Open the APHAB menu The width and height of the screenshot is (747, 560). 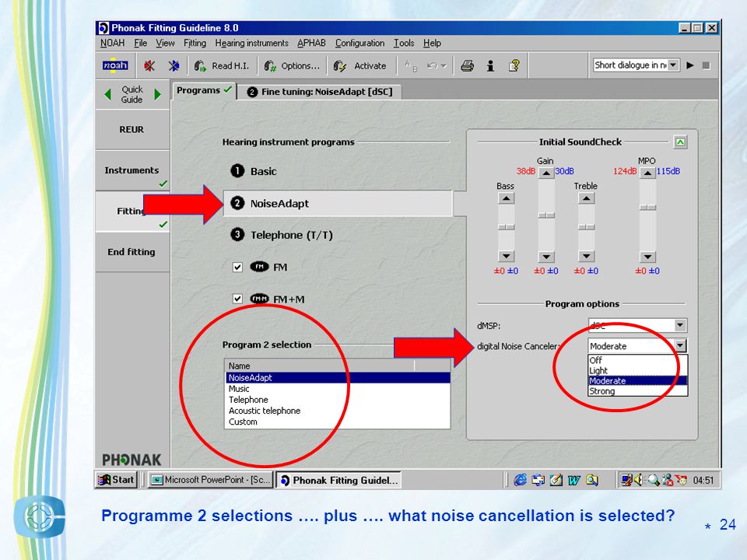click(311, 43)
